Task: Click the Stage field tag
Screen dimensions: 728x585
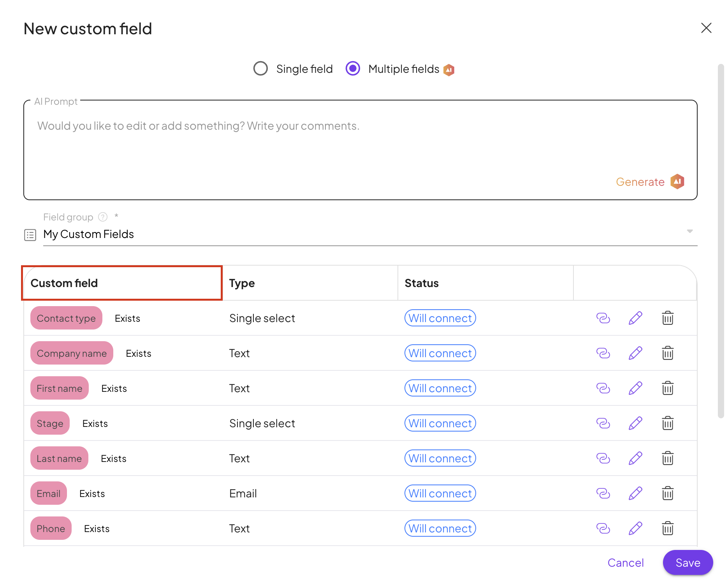Action: tap(50, 423)
